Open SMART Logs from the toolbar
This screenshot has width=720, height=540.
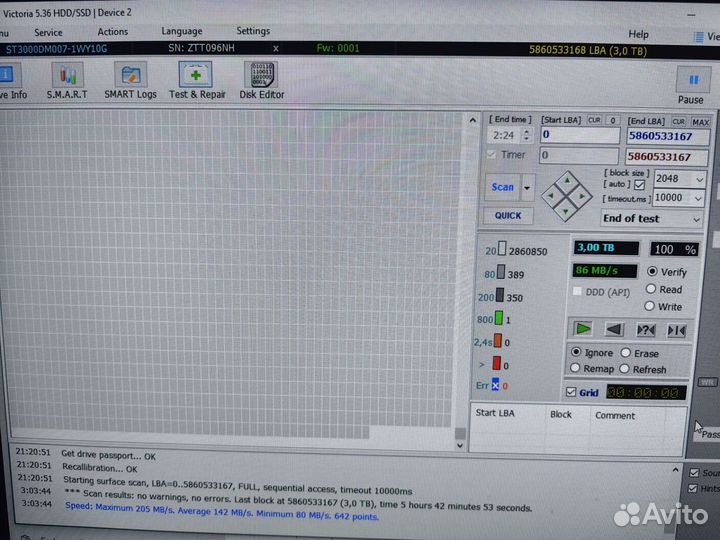[131, 78]
